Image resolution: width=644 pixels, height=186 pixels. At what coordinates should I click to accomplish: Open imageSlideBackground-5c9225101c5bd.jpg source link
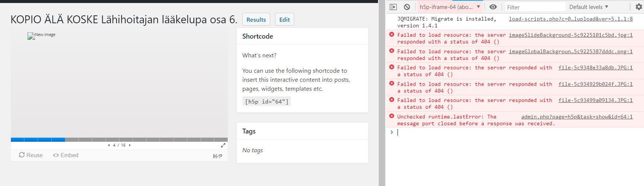coord(571,35)
